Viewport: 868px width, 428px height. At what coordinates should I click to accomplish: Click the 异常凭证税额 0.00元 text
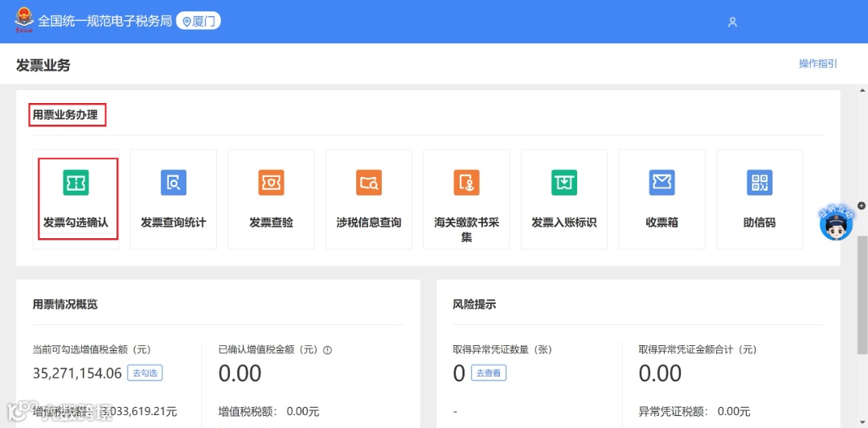pyautogui.click(x=694, y=412)
